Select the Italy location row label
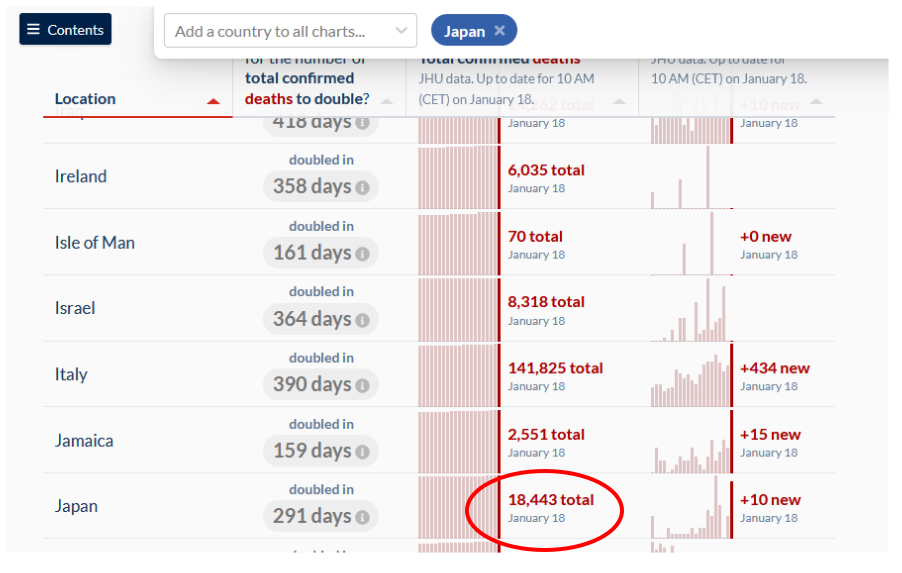This screenshot has width=902, height=573. (71, 375)
